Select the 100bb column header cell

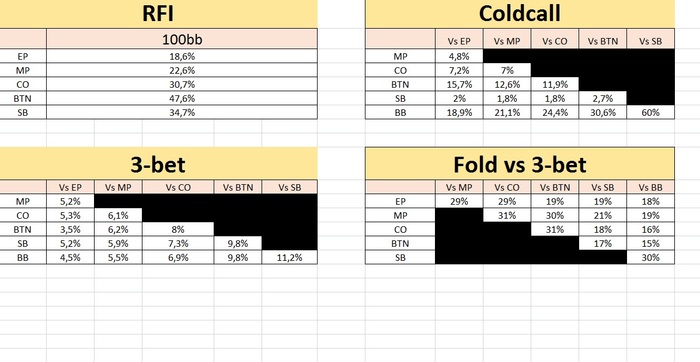pos(182,39)
